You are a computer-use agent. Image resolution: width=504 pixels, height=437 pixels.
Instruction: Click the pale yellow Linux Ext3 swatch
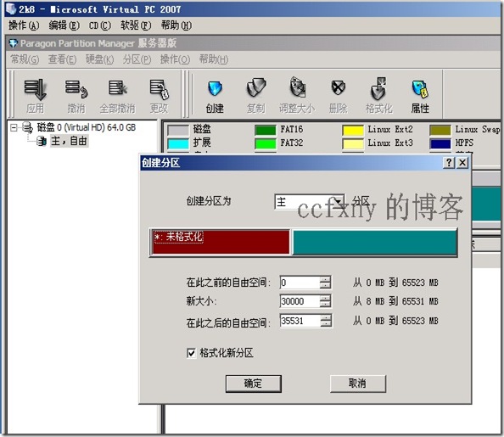point(353,143)
